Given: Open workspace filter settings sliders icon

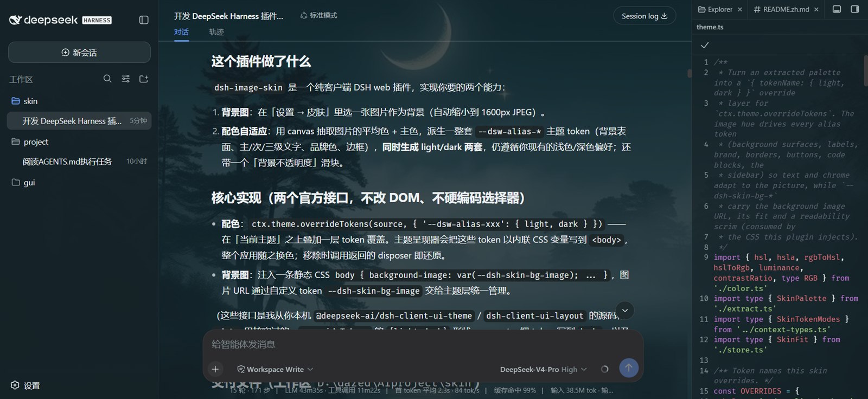Looking at the screenshot, I should pos(126,79).
